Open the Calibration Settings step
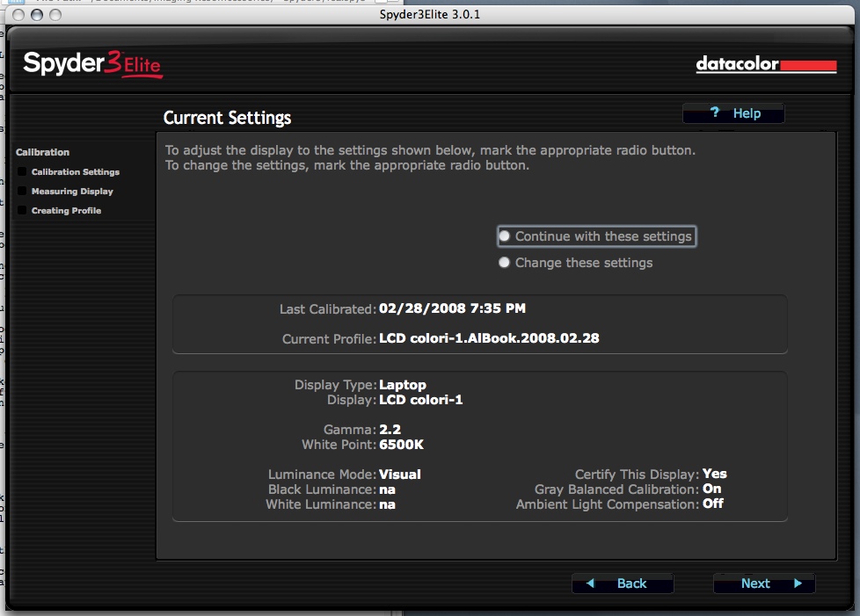The image size is (860, 616). pos(75,172)
